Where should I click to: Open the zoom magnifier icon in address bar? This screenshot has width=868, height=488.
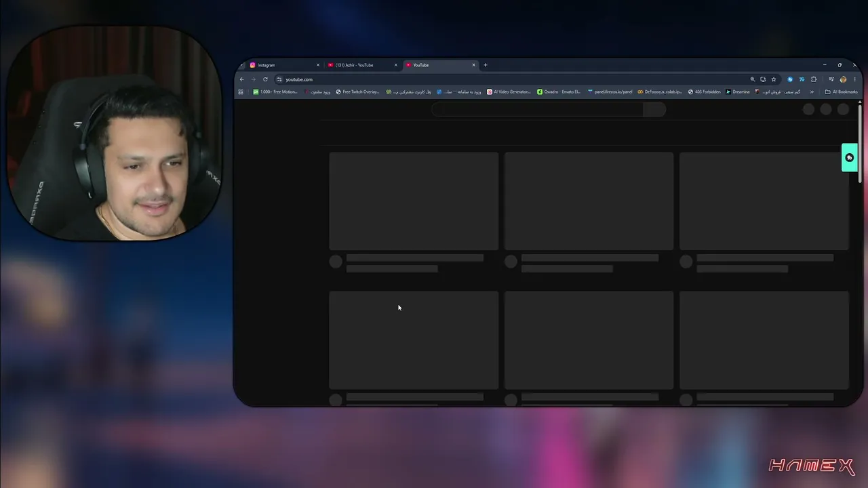tap(752, 79)
